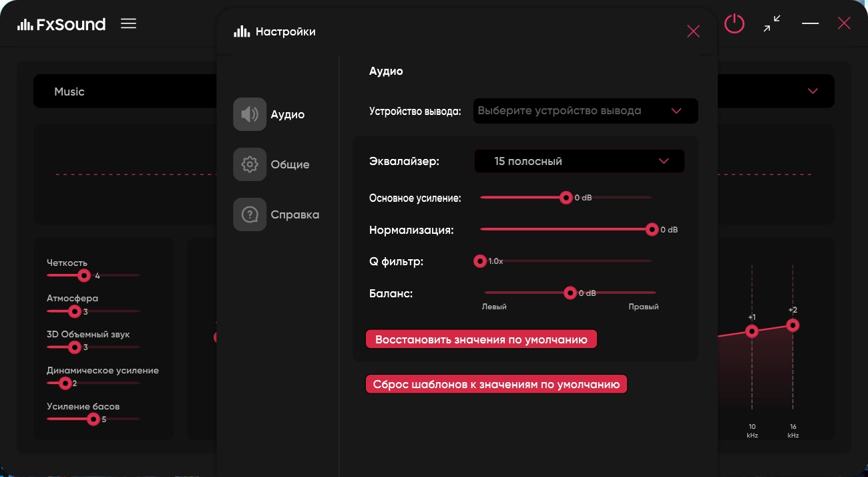Close the Настройки settings dialog
The height and width of the screenshot is (477, 868).
click(x=694, y=31)
